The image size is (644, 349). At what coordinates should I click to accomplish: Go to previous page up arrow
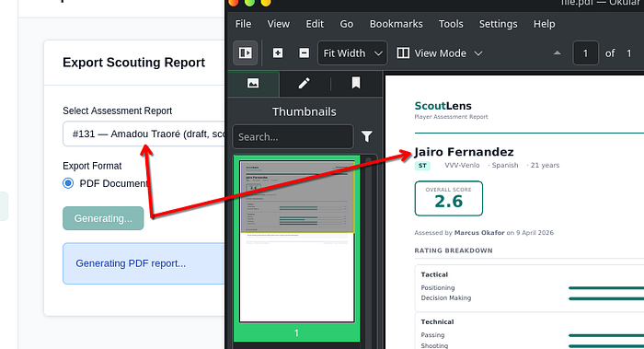(557, 53)
